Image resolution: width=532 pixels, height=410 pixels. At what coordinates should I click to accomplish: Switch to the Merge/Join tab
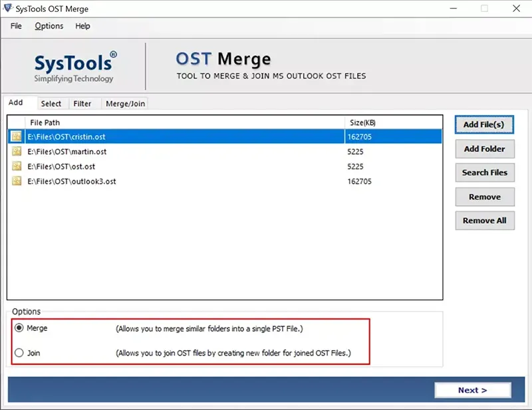125,104
